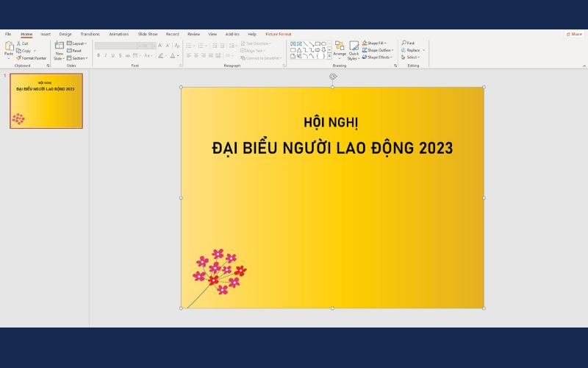The image size is (588, 368).
Task: Switch to the Design tab
Action: click(65, 34)
